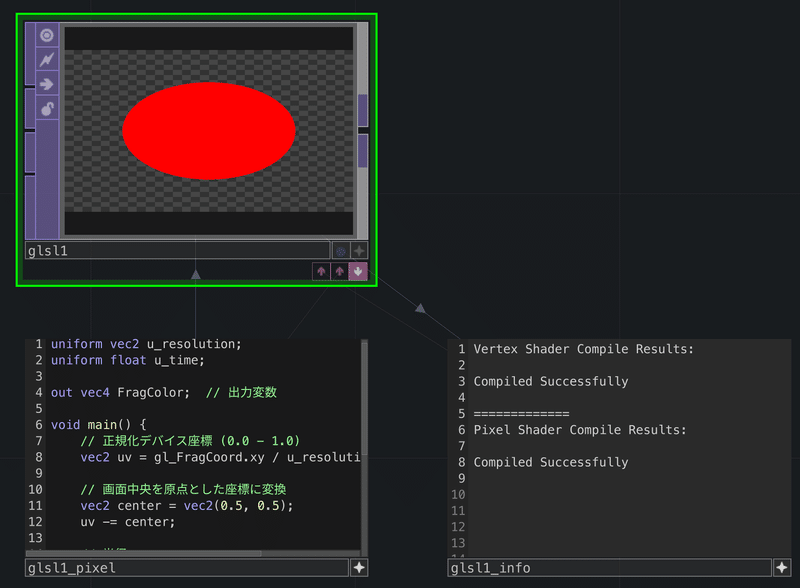Activate the glsl1 viewer active plus icon
This screenshot has width=800, height=588.
coord(359,251)
